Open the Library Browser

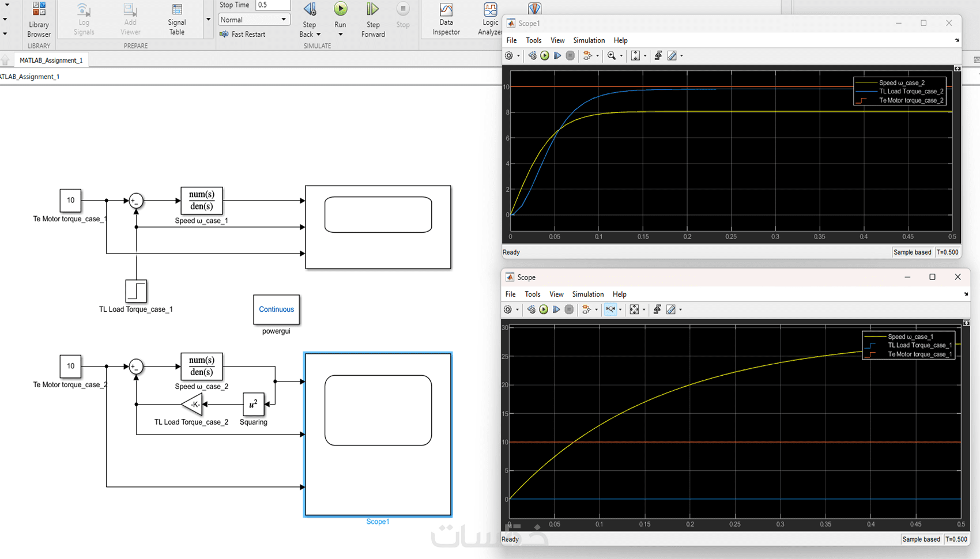(39, 20)
